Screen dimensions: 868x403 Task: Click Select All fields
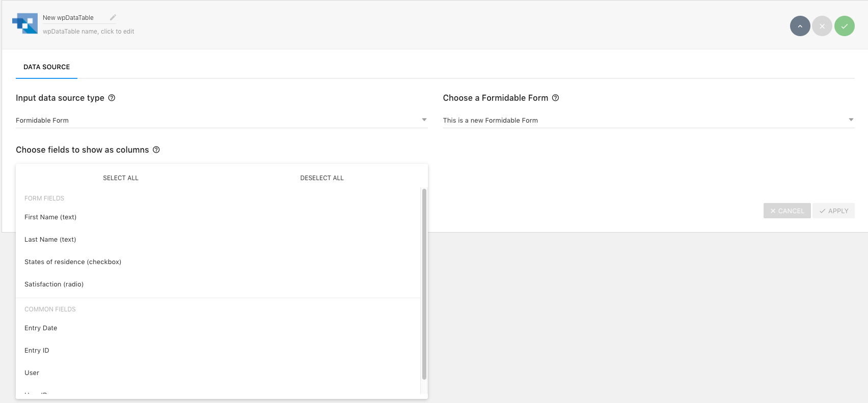point(121,178)
